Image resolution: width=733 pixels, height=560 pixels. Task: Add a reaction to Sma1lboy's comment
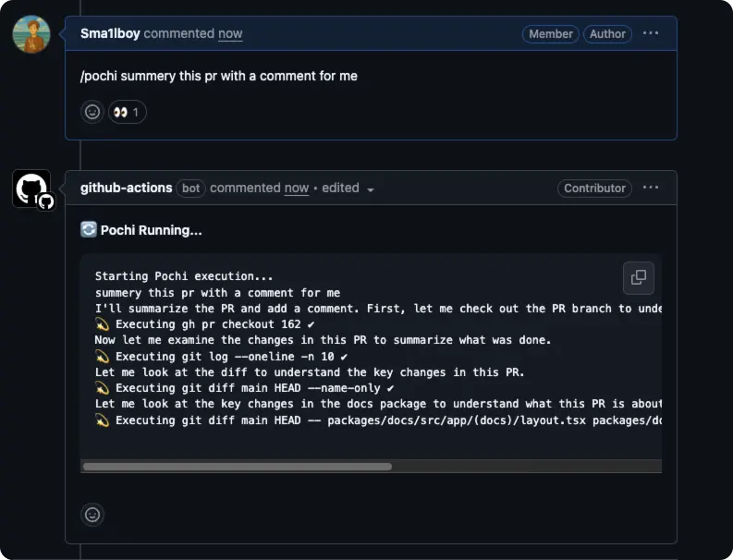click(92, 112)
